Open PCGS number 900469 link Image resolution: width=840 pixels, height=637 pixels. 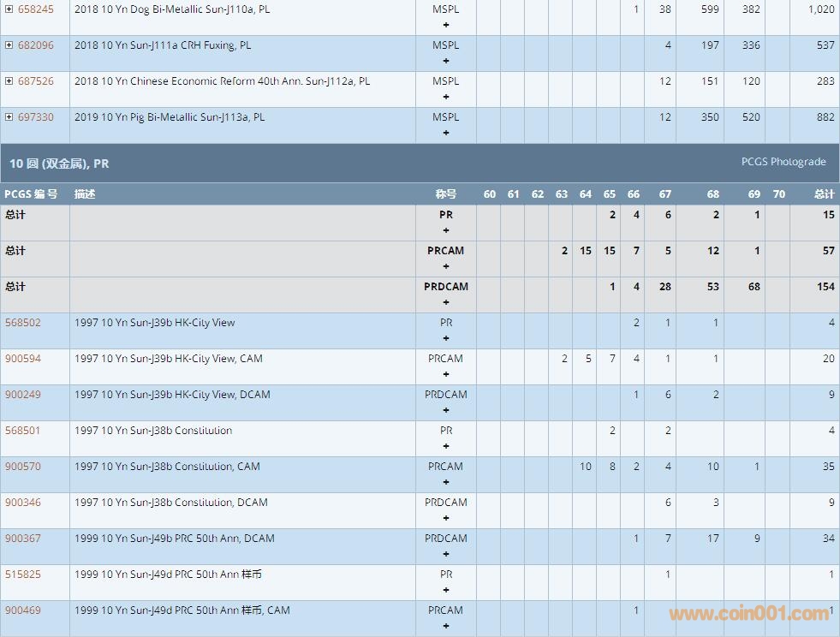coord(23,610)
